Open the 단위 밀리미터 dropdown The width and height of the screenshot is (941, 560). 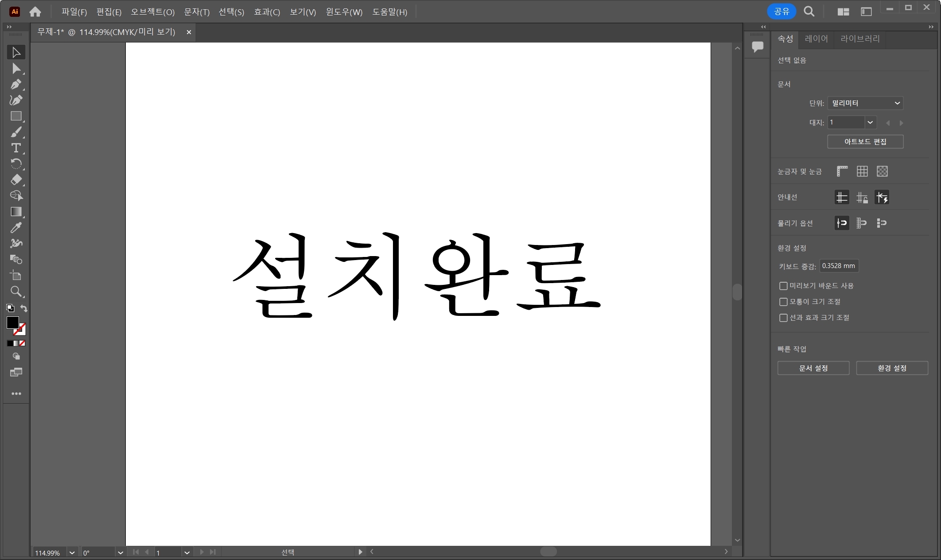coord(865,103)
